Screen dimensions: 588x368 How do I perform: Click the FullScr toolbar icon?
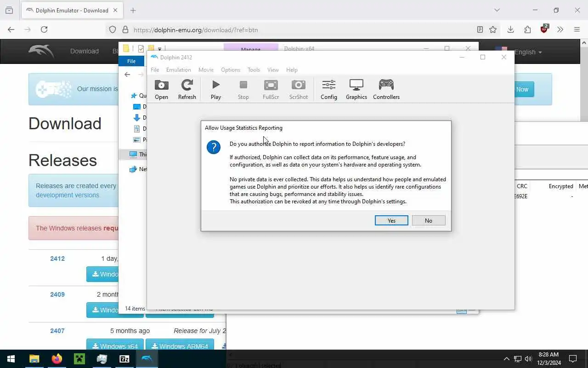tap(271, 90)
